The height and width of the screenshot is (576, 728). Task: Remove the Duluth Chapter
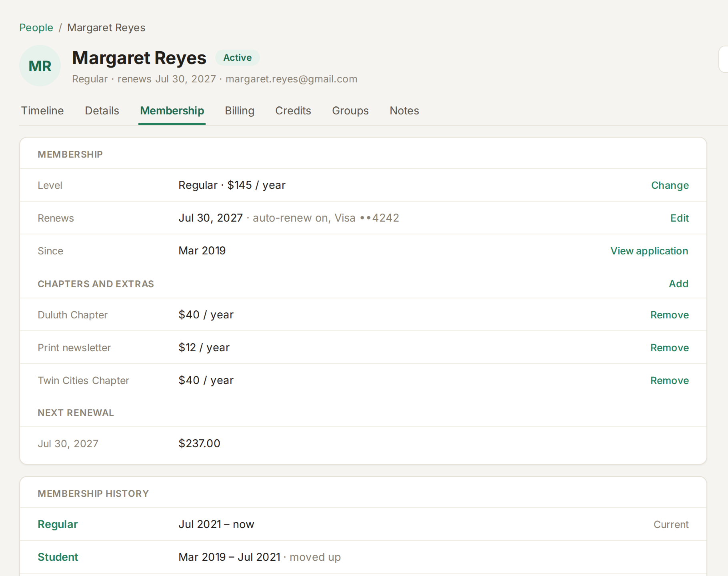(x=670, y=315)
